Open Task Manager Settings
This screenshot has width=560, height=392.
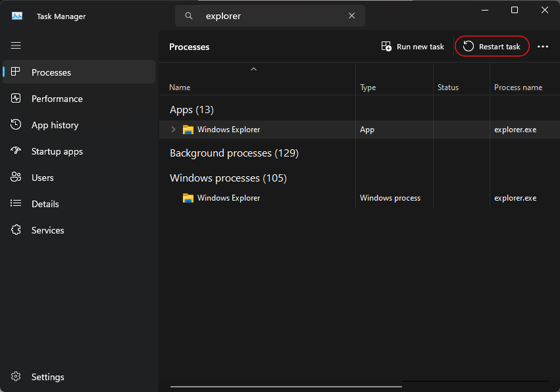(x=79, y=377)
